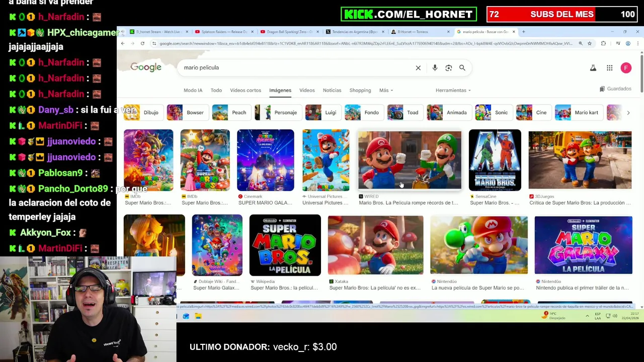
Task: Open File Explorer from the taskbar
Action: [198, 316]
